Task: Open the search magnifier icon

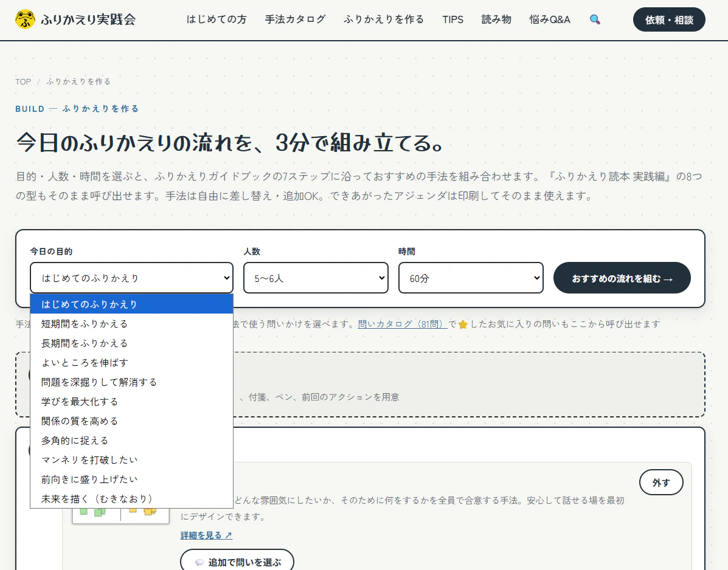Action: coord(595,19)
